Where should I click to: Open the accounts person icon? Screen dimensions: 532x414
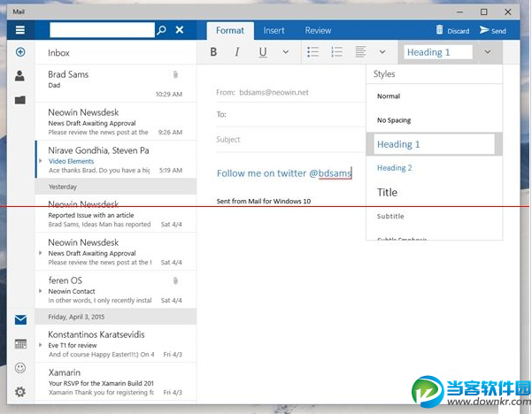coord(19,76)
